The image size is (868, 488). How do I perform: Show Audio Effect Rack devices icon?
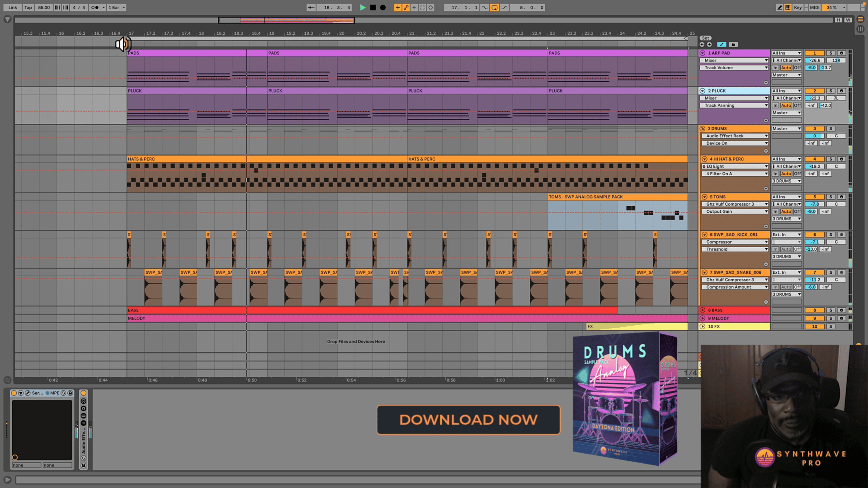[84, 416]
